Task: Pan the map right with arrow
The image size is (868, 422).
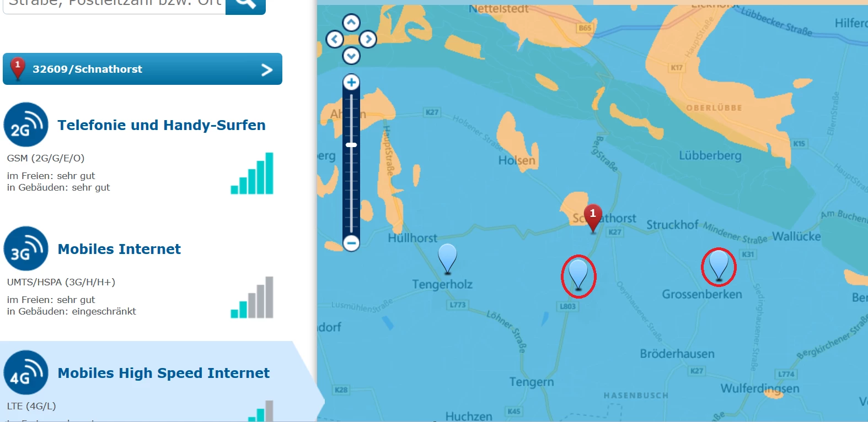Action: (368, 39)
